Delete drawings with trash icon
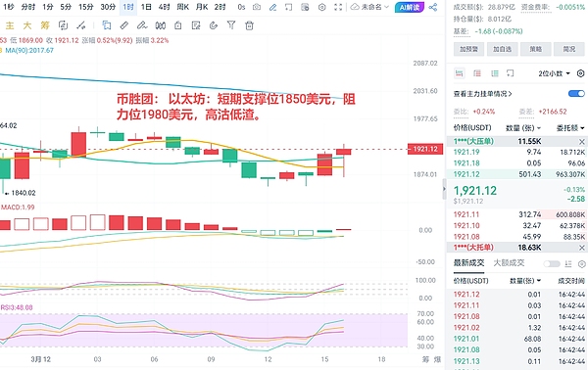Viewport: 588px width, 370px height. pyautogui.click(x=249, y=25)
